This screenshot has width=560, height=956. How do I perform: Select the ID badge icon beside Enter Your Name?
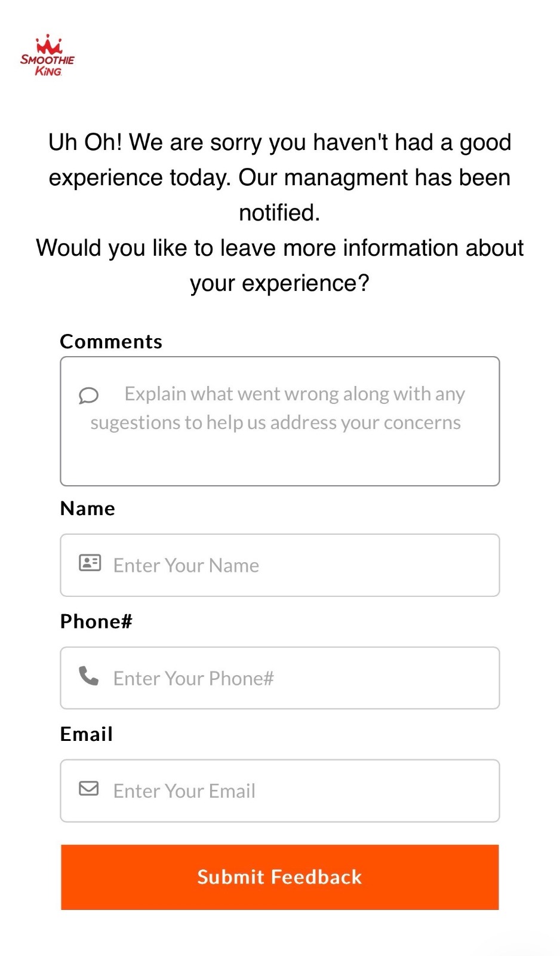[x=89, y=562]
